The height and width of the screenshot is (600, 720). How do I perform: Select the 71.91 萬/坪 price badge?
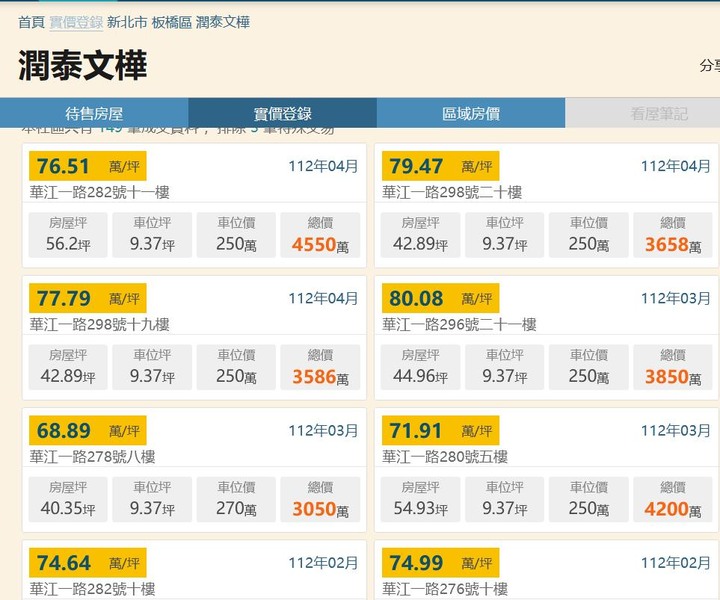click(440, 430)
